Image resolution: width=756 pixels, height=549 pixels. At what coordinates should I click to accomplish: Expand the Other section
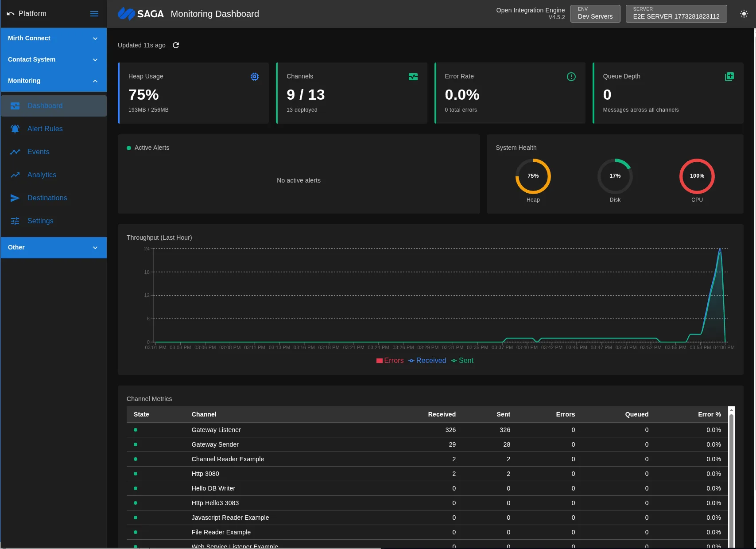click(53, 247)
